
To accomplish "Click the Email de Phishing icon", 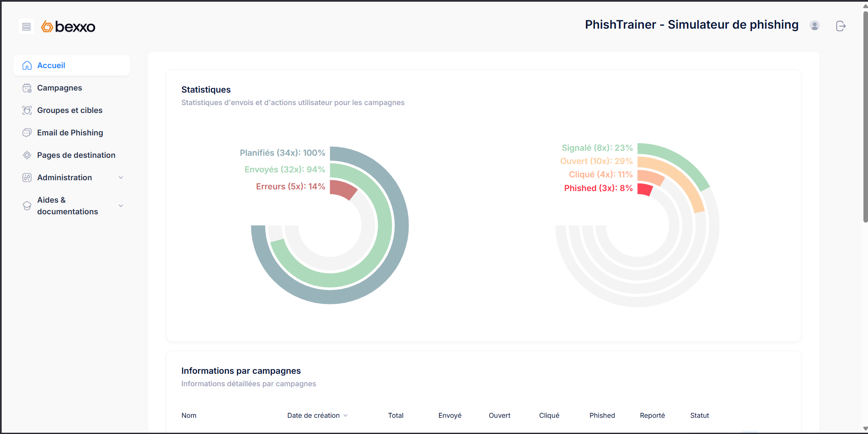I will (27, 133).
